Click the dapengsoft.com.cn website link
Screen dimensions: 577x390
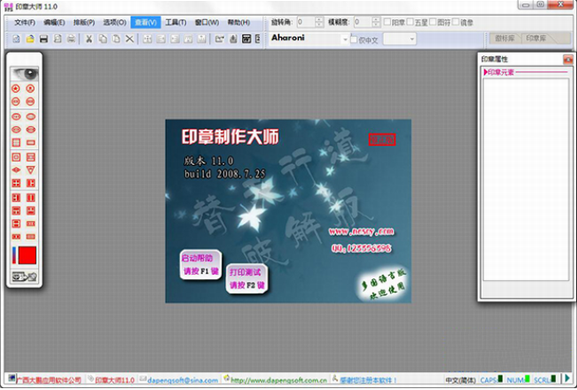tap(279, 380)
